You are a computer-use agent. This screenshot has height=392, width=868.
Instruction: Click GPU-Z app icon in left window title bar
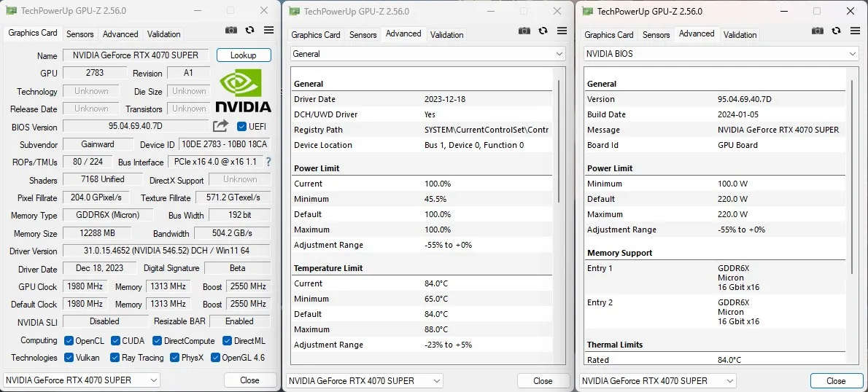(12, 10)
